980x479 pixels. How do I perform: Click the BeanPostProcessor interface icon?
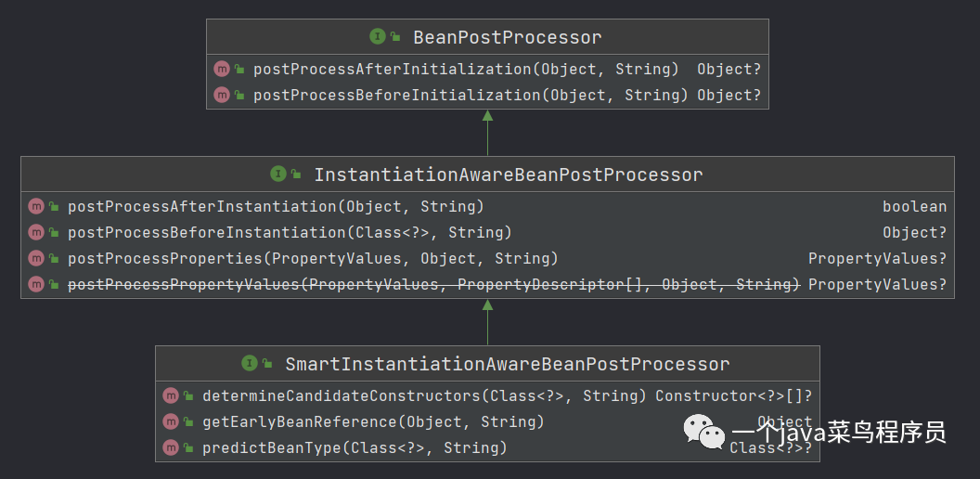(378, 36)
